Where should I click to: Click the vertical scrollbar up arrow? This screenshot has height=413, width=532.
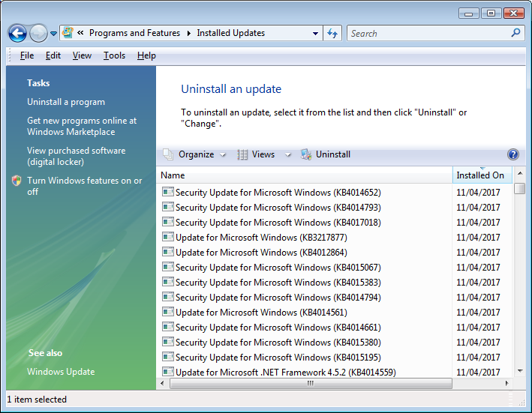pos(519,173)
